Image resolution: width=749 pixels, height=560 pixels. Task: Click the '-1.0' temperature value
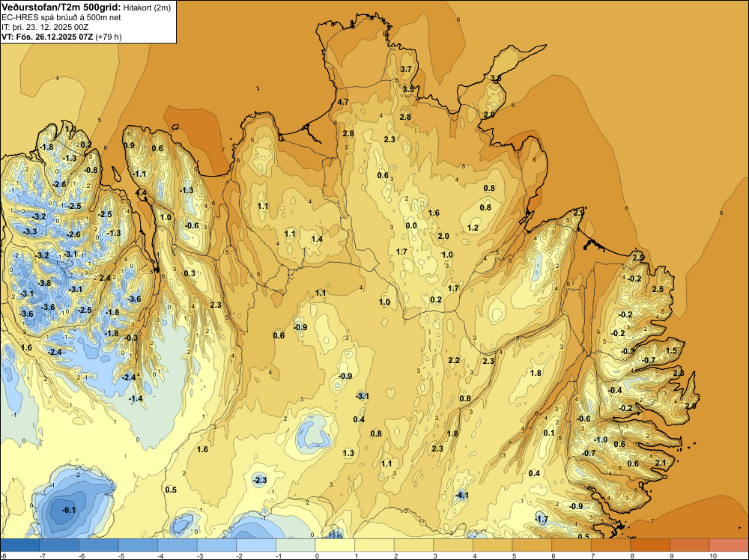601,439
